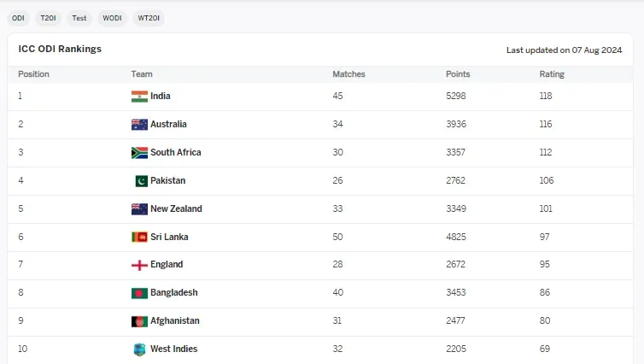Screen dimensions: 644x364
Task: Click the Australia flag icon
Action: (x=139, y=125)
